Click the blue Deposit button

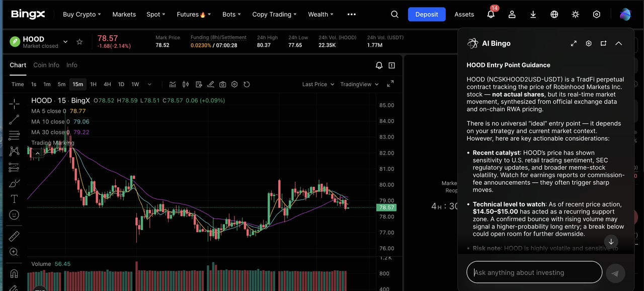pos(426,14)
